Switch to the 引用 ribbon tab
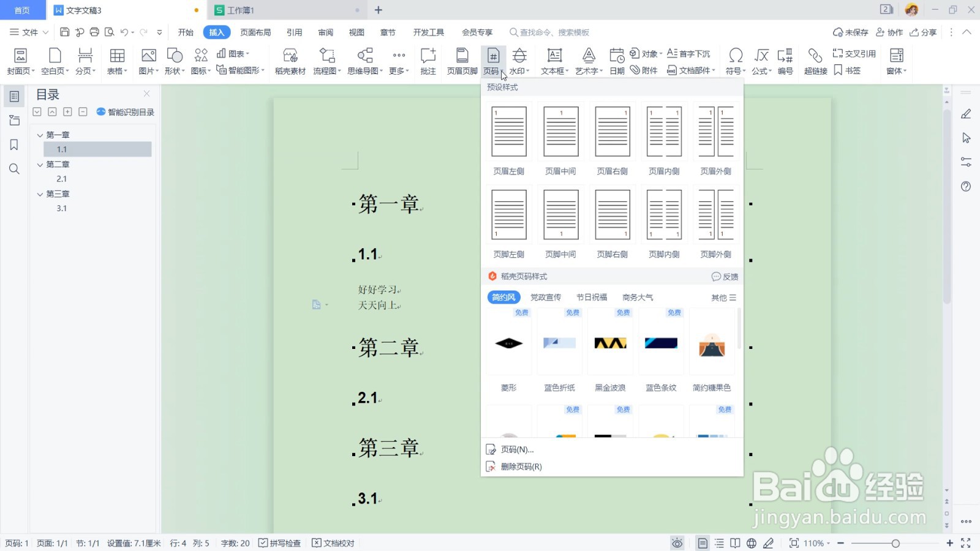980x551 pixels. [x=295, y=32]
